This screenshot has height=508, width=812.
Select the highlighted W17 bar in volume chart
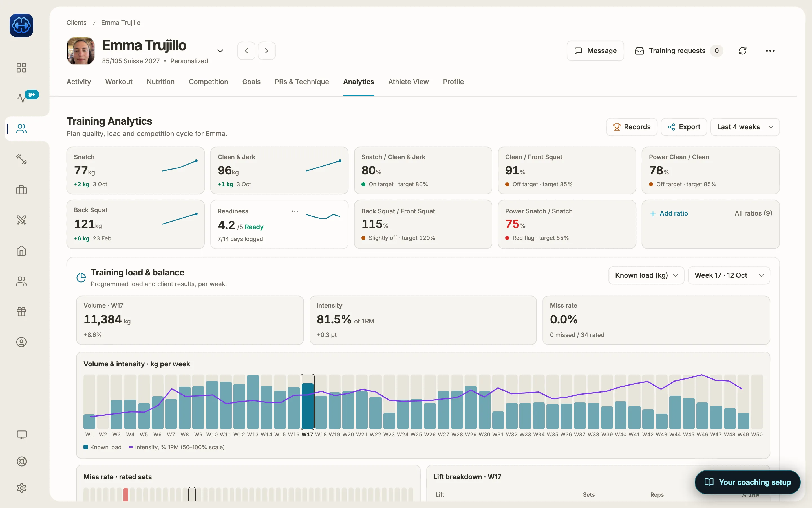(x=307, y=406)
